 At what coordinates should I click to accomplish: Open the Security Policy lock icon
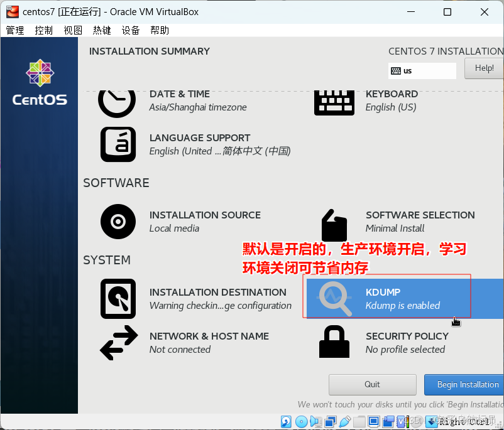(334, 341)
